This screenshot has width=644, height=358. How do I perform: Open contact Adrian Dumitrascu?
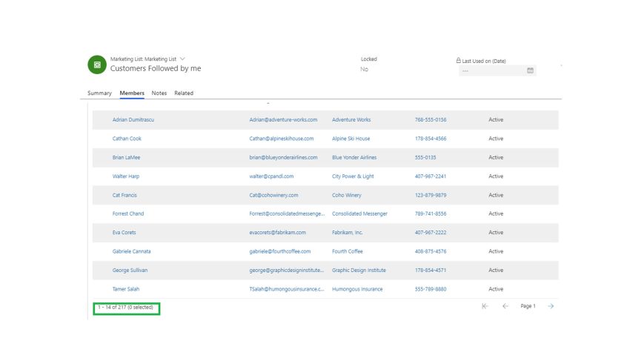coord(133,120)
